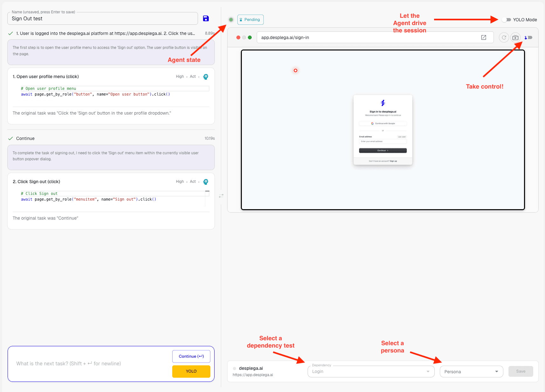
Task: Click the green agent state indicator
Action: point(231,19)
